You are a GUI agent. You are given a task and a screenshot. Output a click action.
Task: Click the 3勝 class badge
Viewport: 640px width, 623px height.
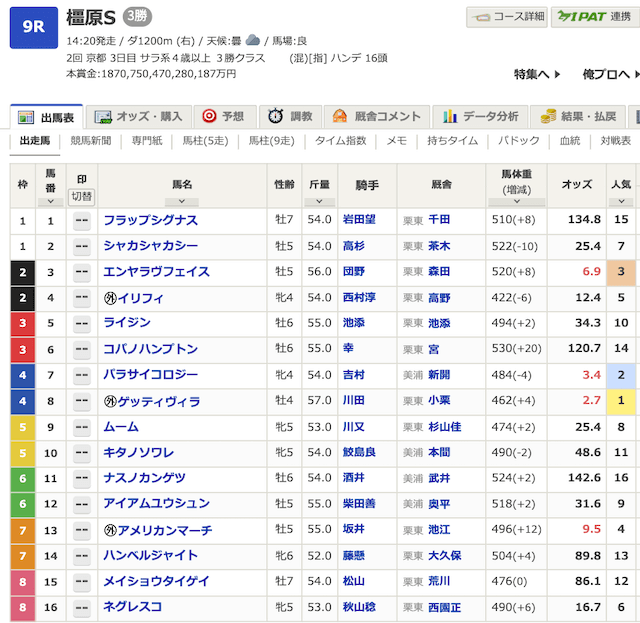click(x=137, y=16)
